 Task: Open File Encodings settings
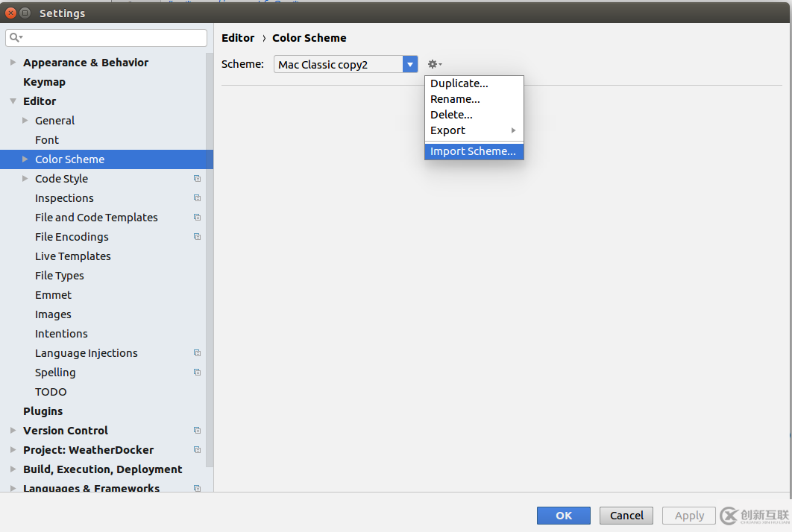coord(72,237)
